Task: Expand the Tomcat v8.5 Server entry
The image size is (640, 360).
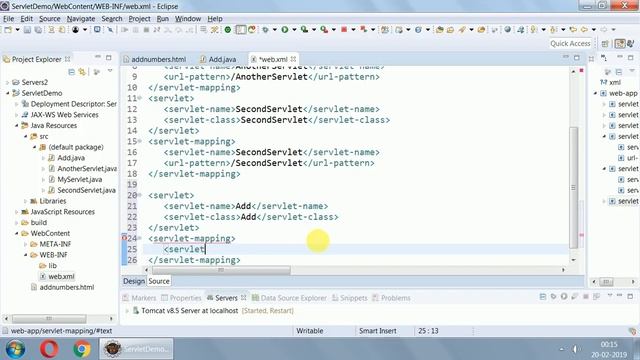Action: click(127, 311)
